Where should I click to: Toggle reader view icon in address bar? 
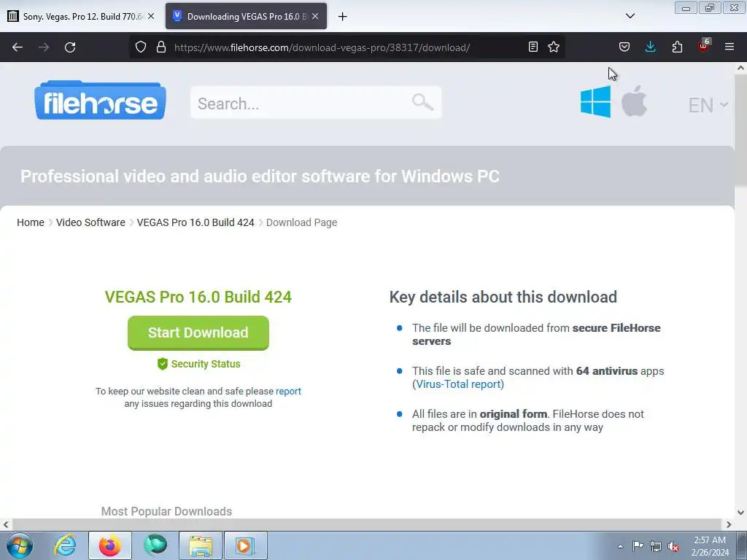point(533,47)
